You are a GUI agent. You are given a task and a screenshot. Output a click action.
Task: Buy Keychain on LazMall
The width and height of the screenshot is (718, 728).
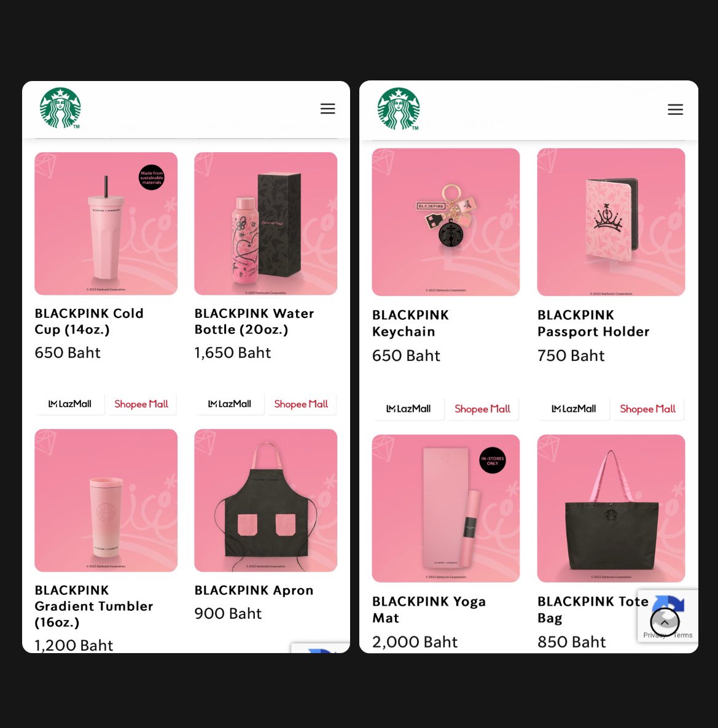pyautogui.click(x=408, y=409)
